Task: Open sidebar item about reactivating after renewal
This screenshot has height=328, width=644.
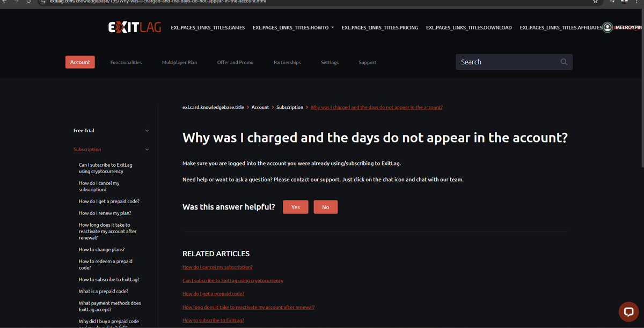Action: point(108,232)
